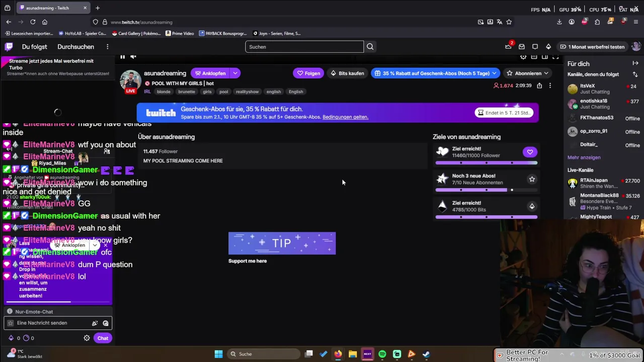644x362 pixels.
Task: Pause the stream video player
Action: click(122, 57)
